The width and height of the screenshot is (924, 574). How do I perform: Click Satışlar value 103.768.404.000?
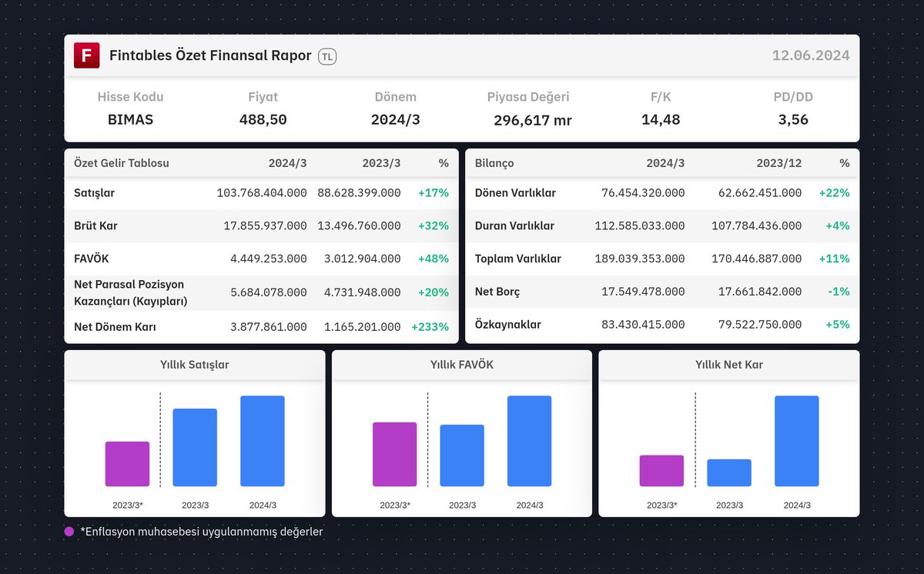(x=262, y=193)
